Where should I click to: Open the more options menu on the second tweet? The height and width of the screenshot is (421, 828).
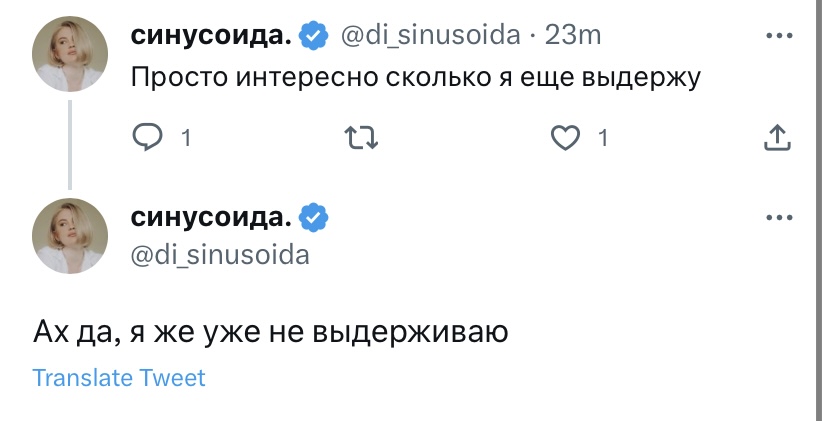point(777,215)
